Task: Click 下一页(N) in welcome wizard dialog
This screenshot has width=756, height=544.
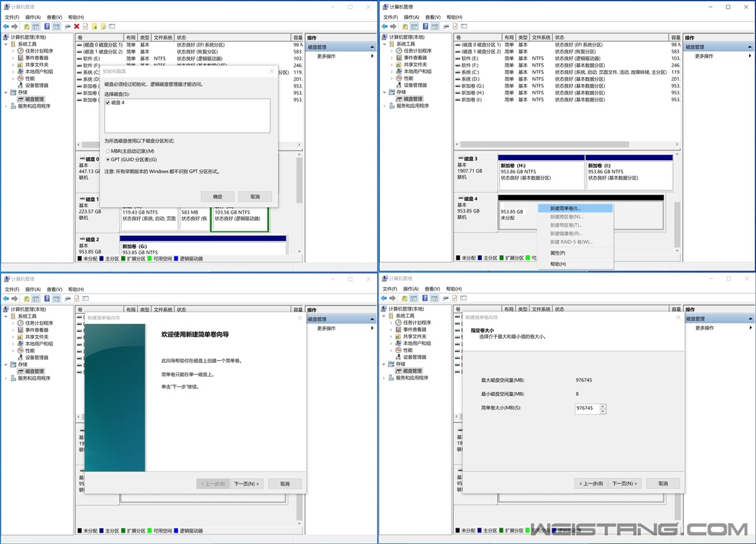Action: (246, 483)
